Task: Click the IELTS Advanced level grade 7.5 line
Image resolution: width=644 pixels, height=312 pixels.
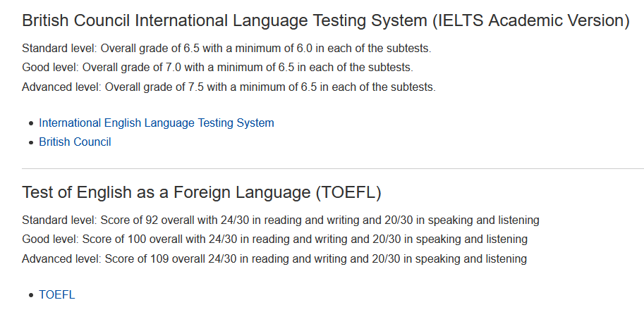Action: click(229, 87)
